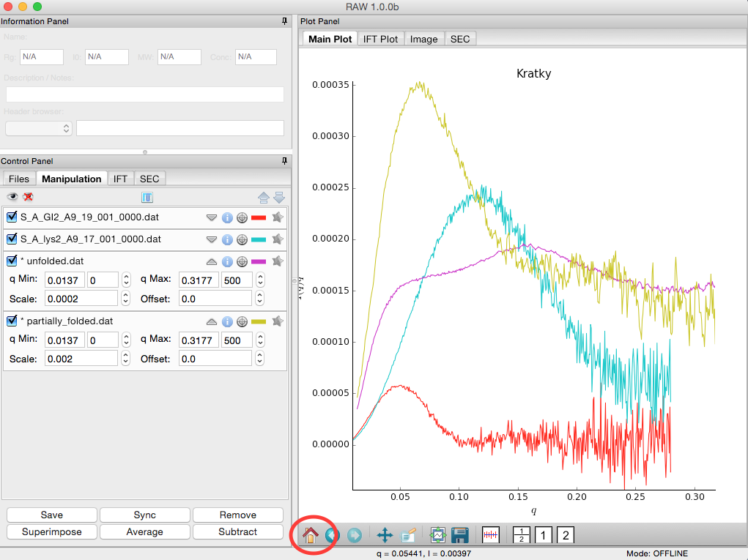
Task: Click the show-all eye icon
Action: pos(12,196)
